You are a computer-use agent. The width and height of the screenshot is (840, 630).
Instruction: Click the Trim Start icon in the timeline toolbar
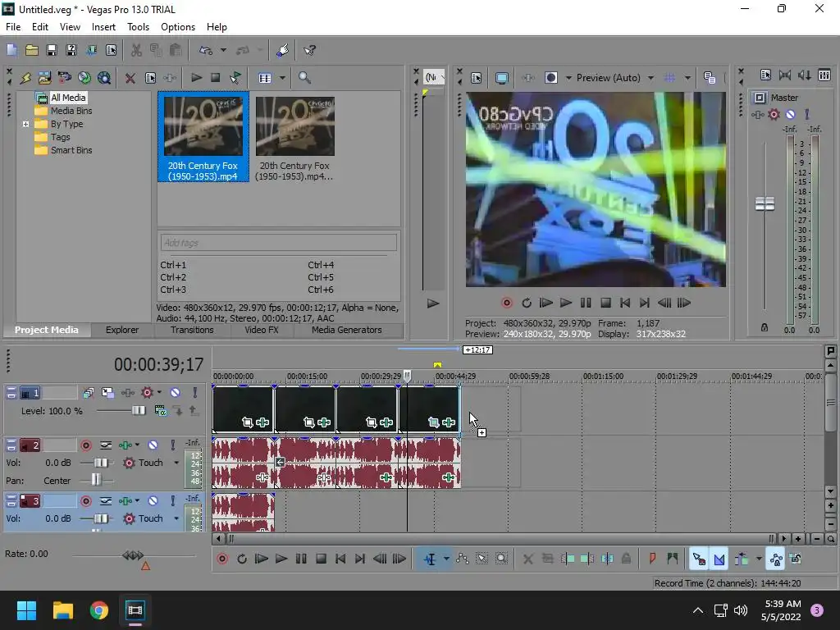pyautogui.click(x=568, y=559)
